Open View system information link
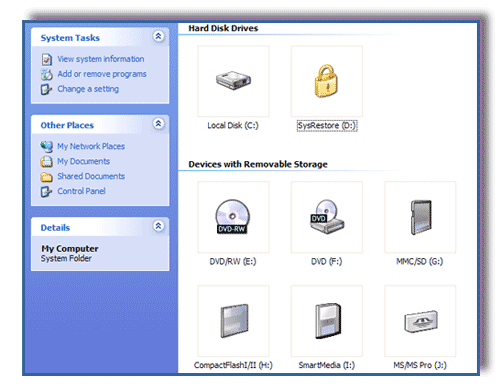Viewport: 500px width, 389px height. [101, 59]
